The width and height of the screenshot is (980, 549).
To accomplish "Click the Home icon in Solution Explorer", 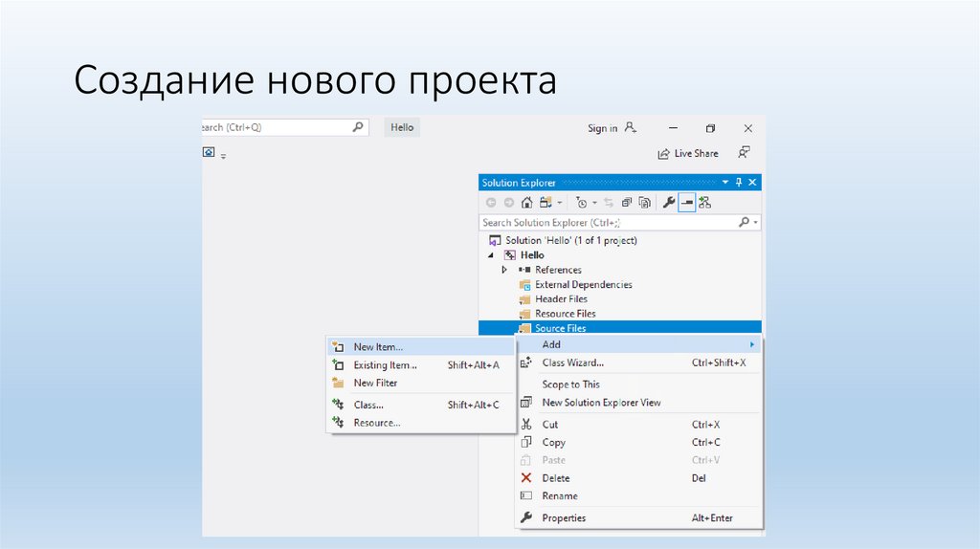I will pyautogui.click(x=526, y=203).
